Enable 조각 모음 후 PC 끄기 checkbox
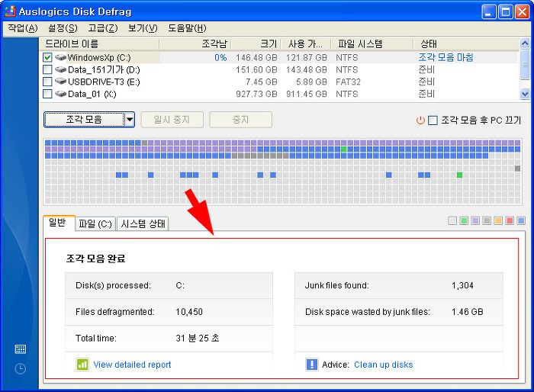The width and height of the screenshot is (534, 392). (433, 120)
